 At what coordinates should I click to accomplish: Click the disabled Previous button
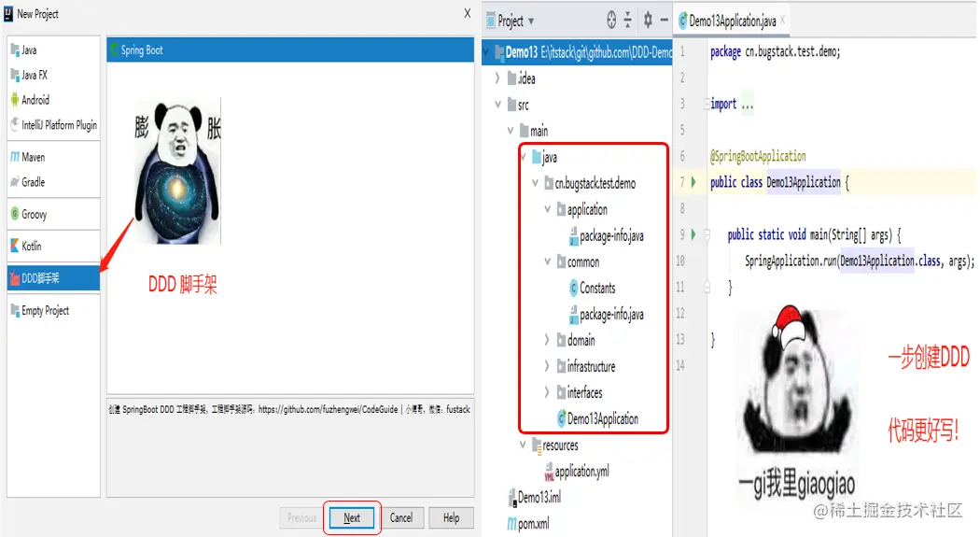(x=301, y=517)
